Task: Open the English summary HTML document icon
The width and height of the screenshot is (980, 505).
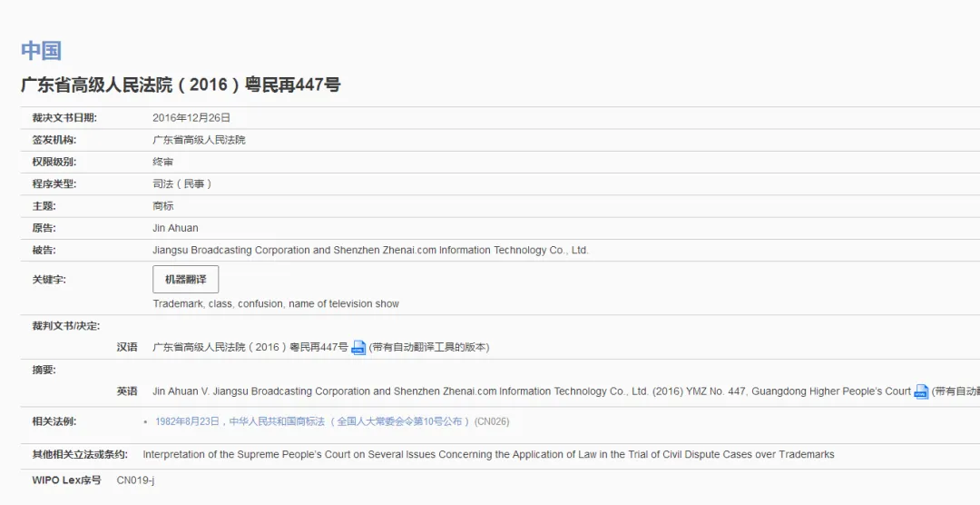Action: pyautogui.click(x=921, y=391)
